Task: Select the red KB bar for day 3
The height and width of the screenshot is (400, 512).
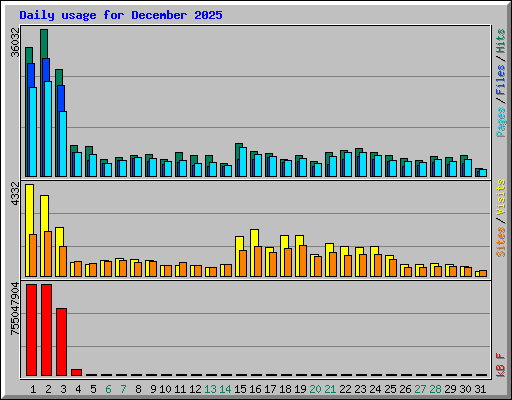Action: point(61,342)
